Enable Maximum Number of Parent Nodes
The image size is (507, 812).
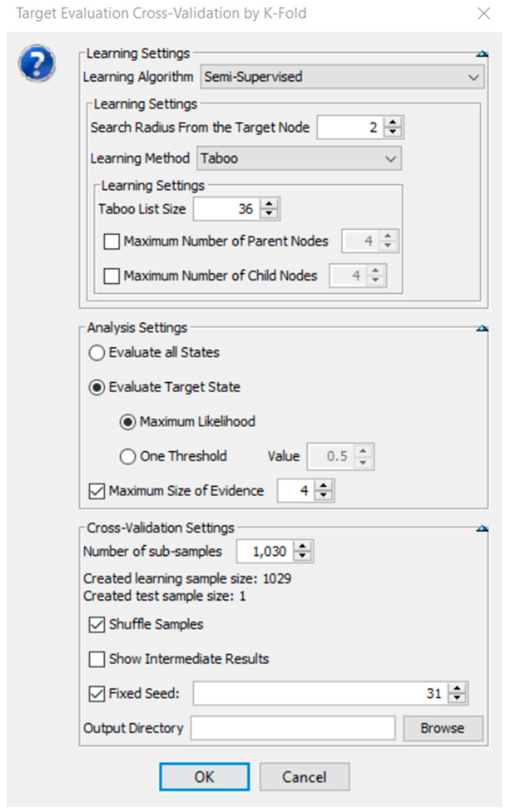pos(112,241)
